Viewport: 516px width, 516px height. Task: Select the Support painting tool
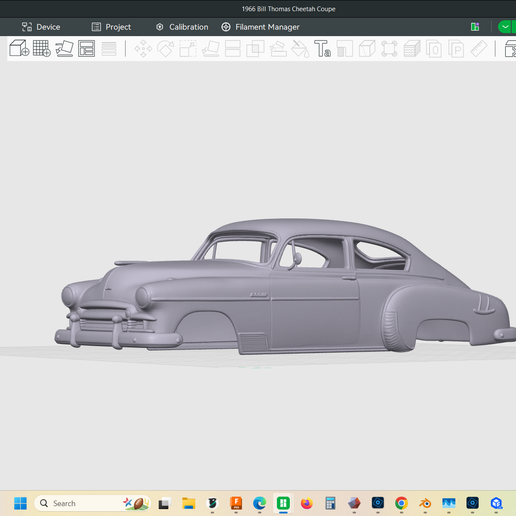(x=278, y=49)
